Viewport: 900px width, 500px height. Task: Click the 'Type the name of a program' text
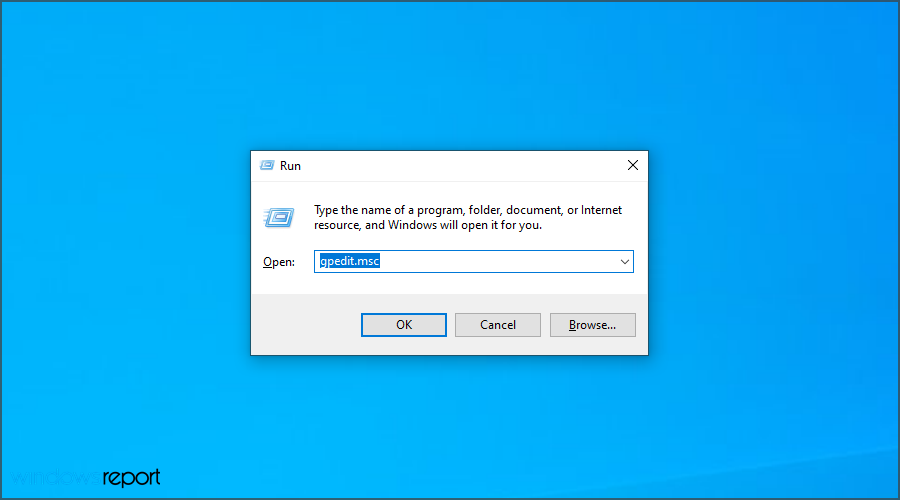(x=467, y=218)
